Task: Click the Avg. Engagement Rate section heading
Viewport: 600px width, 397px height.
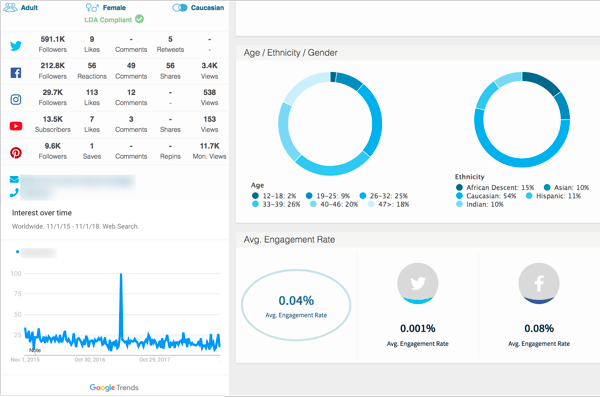Action: (x=289, y=240)
